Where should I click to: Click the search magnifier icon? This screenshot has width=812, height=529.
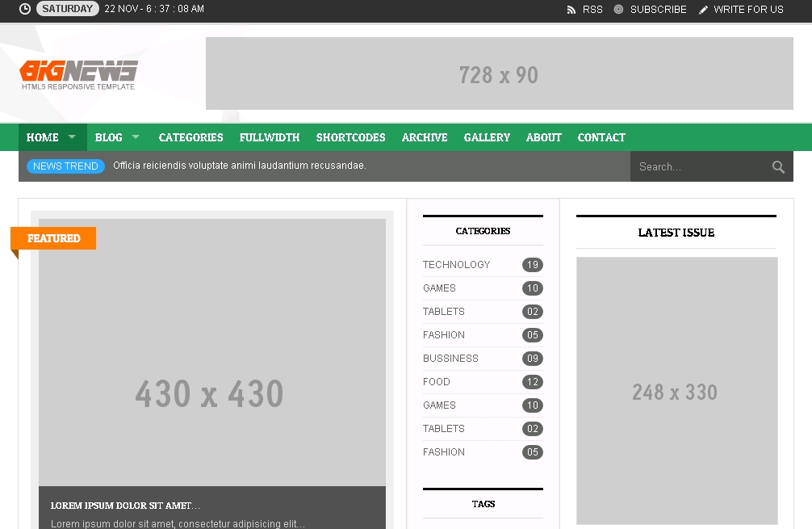pyautogui.click(x=778, y=166)
